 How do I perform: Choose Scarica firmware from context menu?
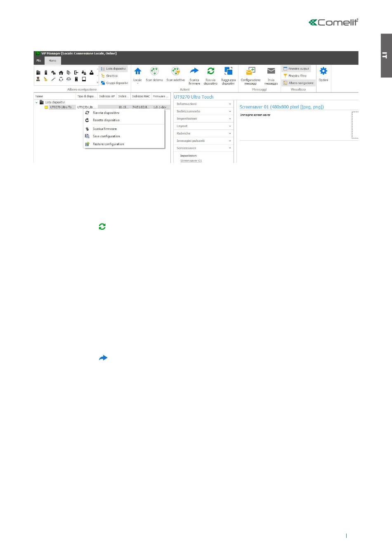124,129
